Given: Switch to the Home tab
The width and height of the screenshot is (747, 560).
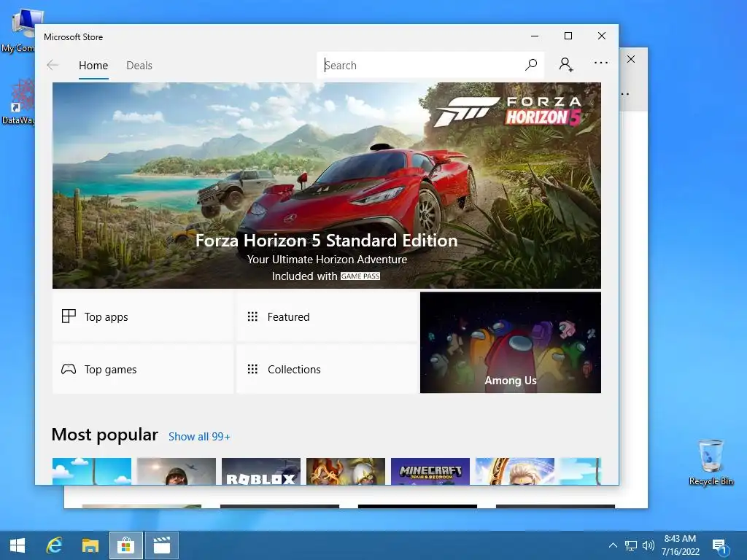Looking at the screenshot, I should (x=93, y=65).
